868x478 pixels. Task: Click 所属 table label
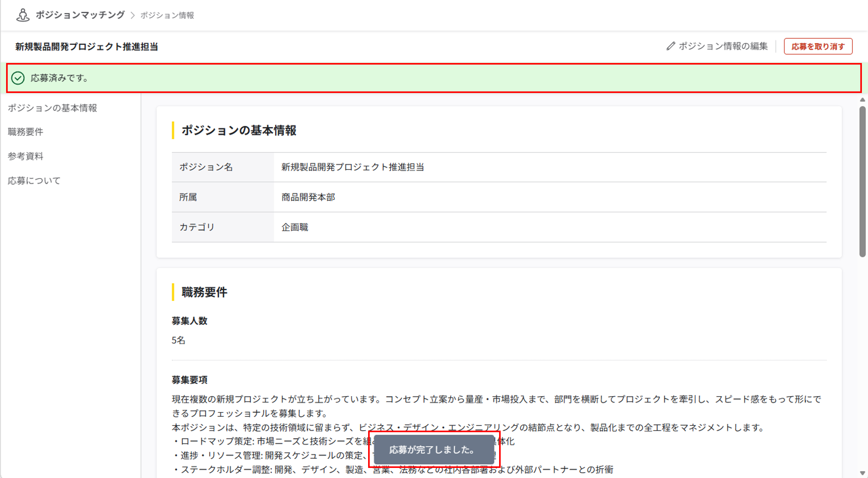click(x=188, y=197)
